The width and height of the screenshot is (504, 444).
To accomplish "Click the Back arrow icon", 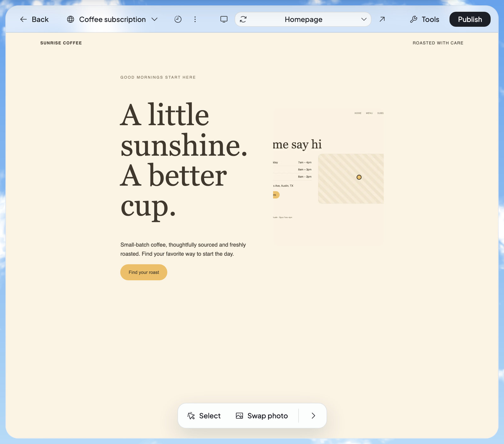I will pos(24,19).
